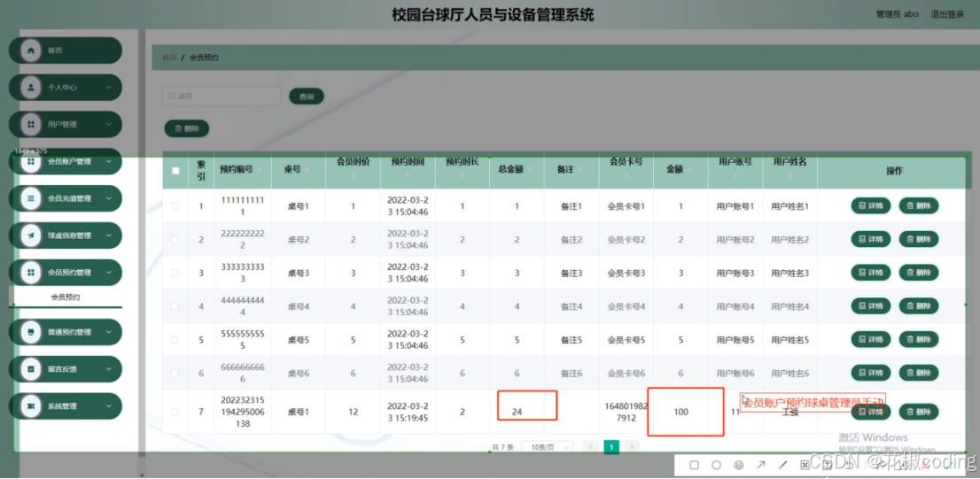Click 退出登录 at top right
The width and height of the screenshot is (980, 479).
click(x=947, y=14)
